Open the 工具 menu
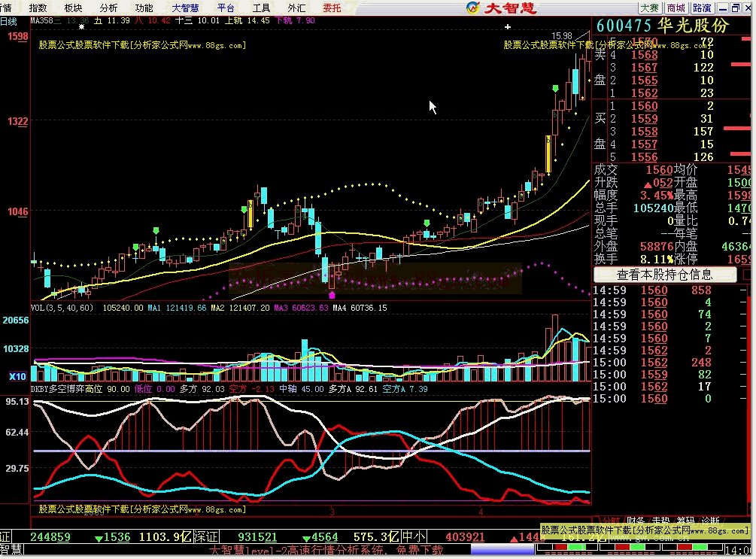This screenshot has height=559, width=756. pos(261,8)
